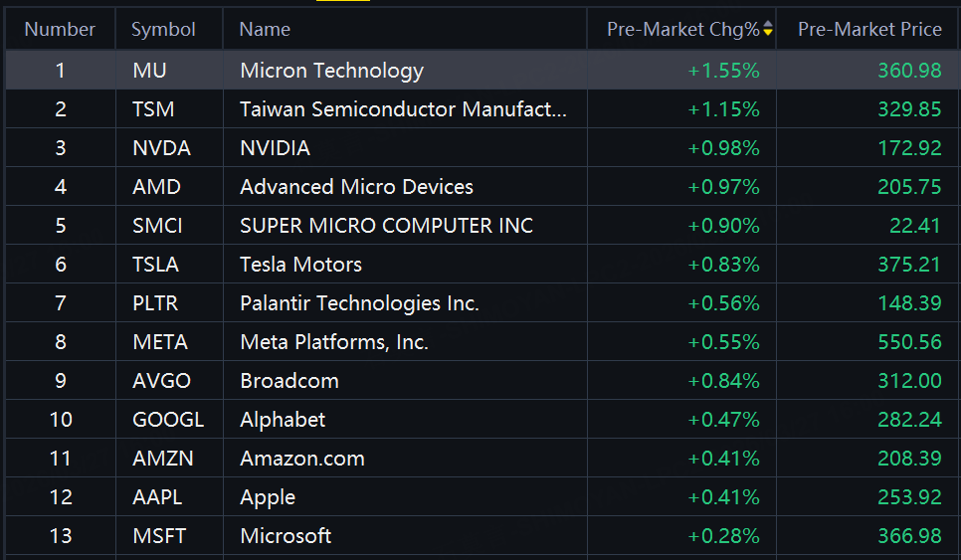This screenshot has height=560, width=961.
Task: Sort by the Number column header
Action: point(60,29)
